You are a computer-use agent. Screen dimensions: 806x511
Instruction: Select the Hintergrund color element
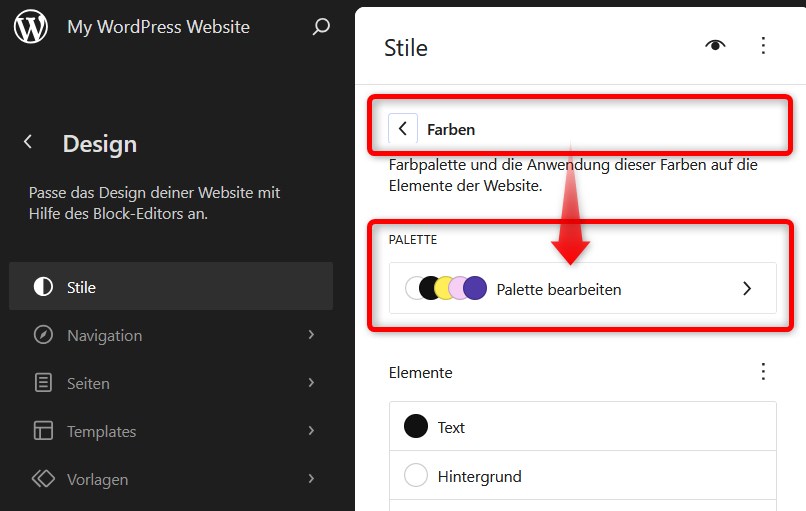582,476
